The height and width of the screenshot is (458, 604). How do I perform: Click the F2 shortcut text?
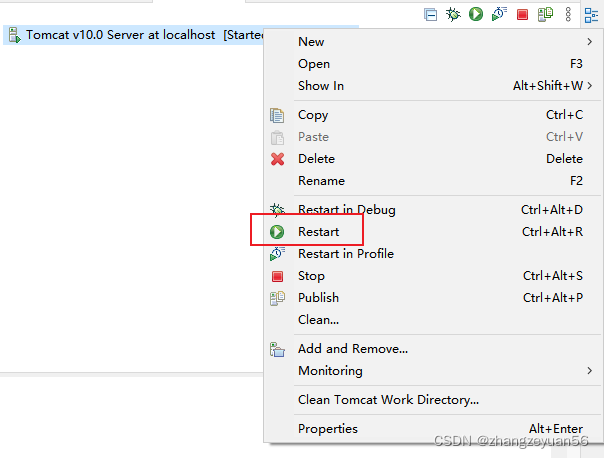coord(576,181)
